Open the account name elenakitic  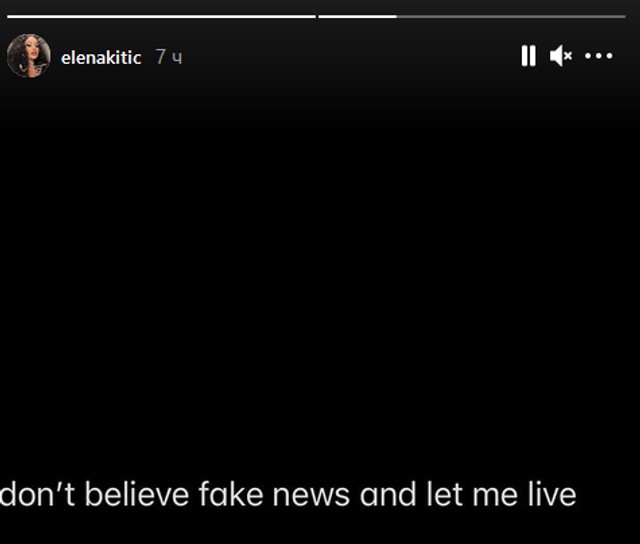[101, 58]
